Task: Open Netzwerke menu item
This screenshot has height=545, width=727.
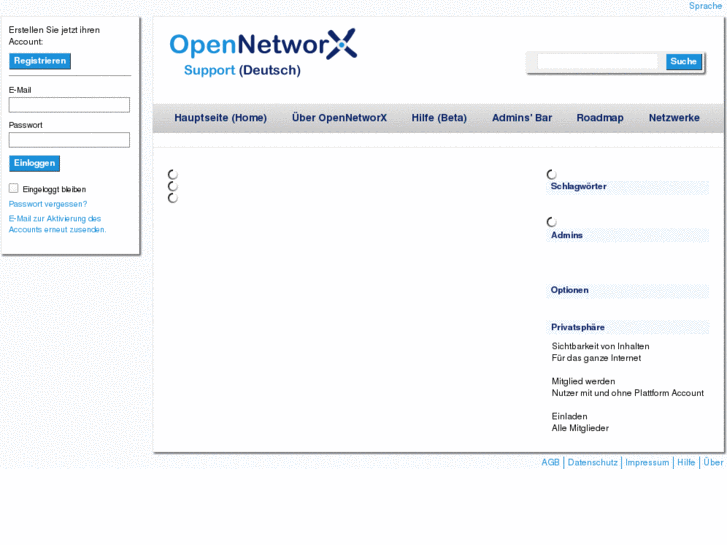Action: (674, 118)
